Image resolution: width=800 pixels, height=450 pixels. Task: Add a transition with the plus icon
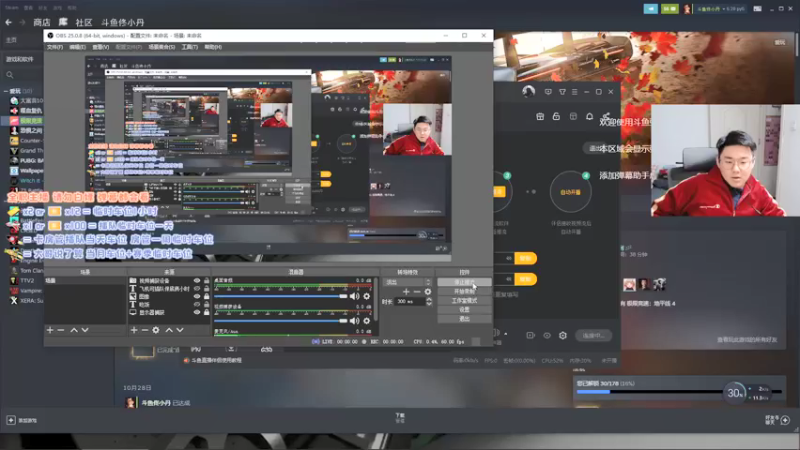(406, 292)
